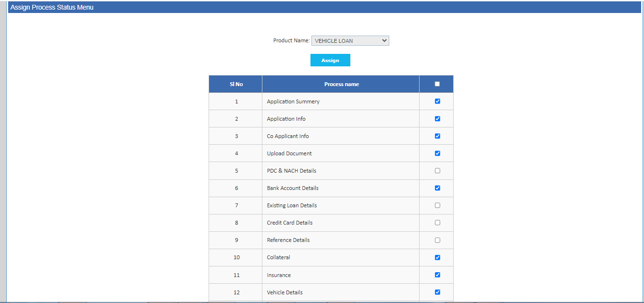Uncheck the Co Applicant Info checkbox
644x303 pixels.
pyautogui.click(x=437, y=136)
